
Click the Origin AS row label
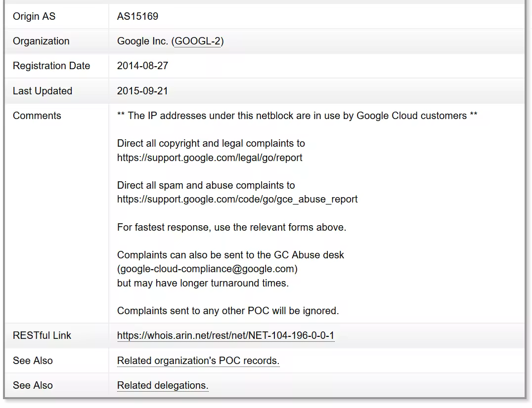click(34, 16)
